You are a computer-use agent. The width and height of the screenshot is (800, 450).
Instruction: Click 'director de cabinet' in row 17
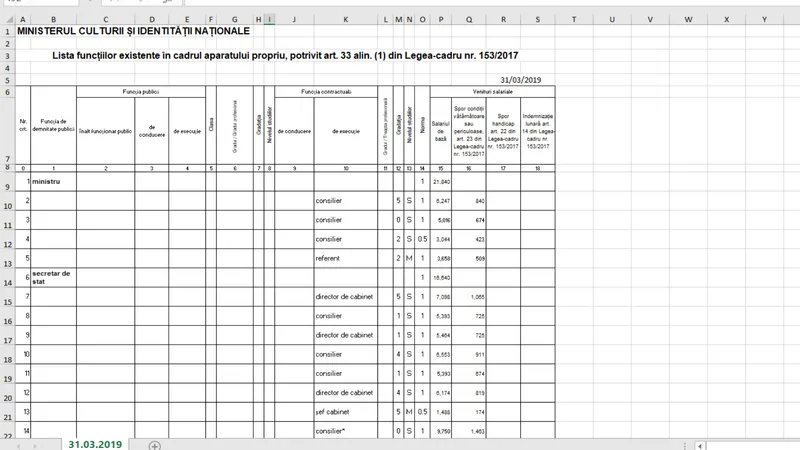(x=345, y=335)
